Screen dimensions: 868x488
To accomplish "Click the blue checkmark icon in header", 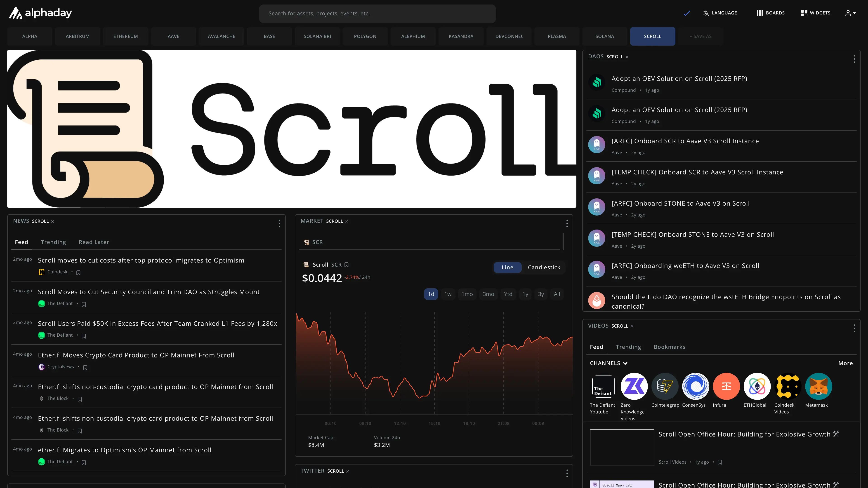I will click(687, 13).
